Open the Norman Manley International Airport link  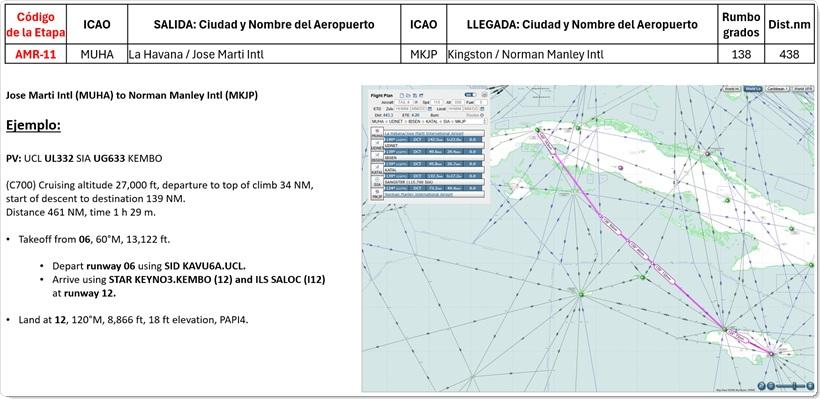pos(418,194)
